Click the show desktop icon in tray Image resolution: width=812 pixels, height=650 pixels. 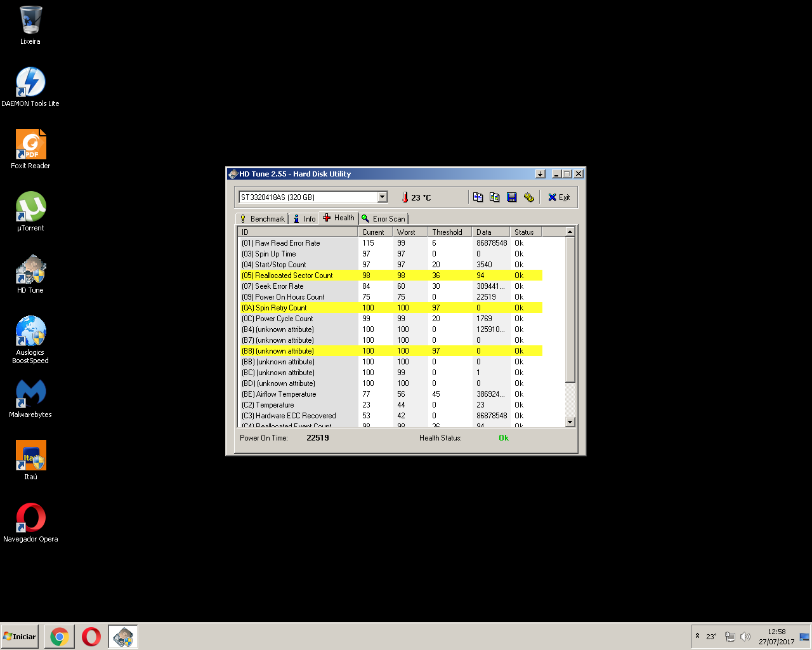coord(804,637)
